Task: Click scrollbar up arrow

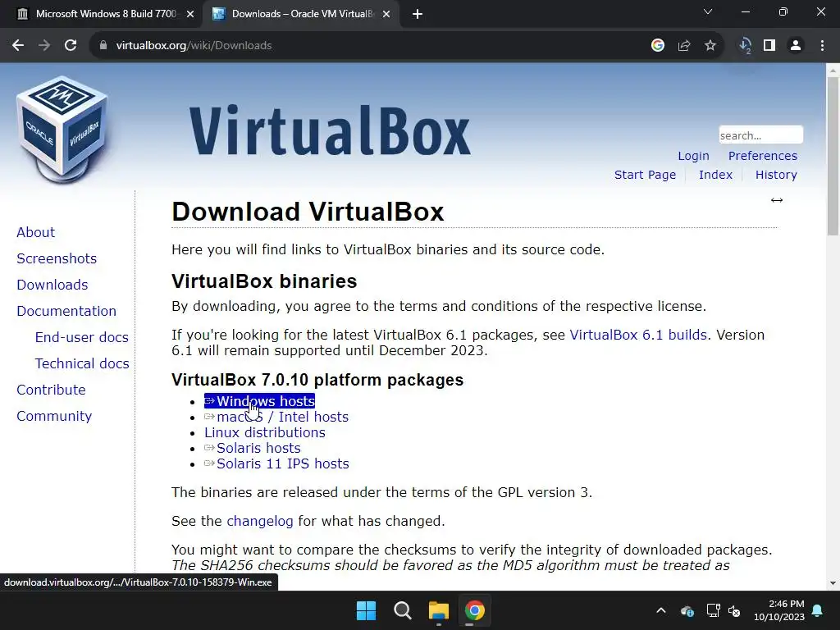Action: click(833, 71)
